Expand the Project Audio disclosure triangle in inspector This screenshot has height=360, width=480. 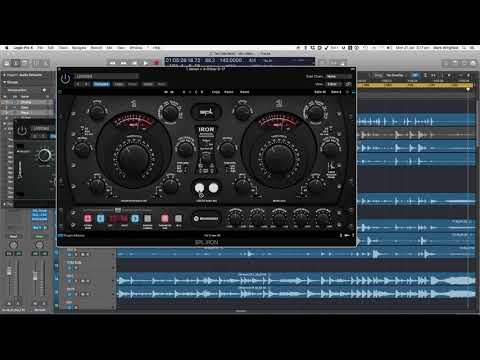[5, 75]
